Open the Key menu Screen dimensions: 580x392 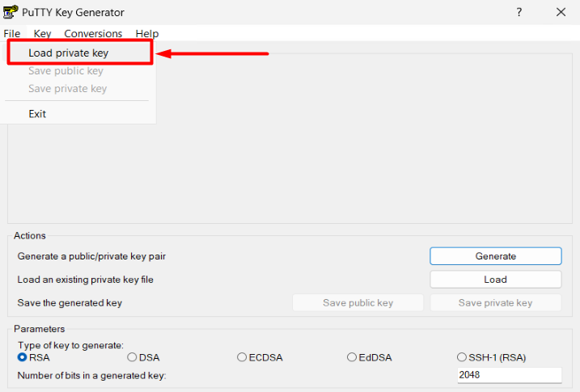[42, 34]
